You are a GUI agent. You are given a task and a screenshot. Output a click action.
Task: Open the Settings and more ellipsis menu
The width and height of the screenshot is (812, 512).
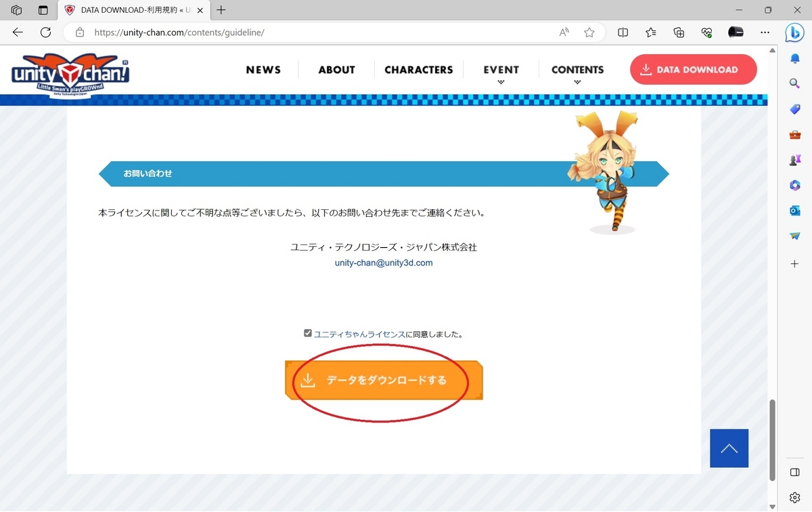tap(765, 32)
